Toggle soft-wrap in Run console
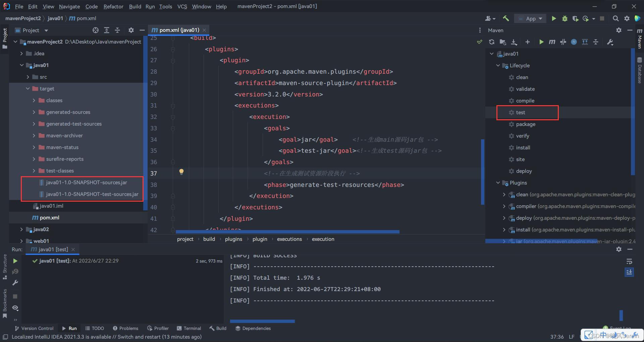 (x=629, y=261)
